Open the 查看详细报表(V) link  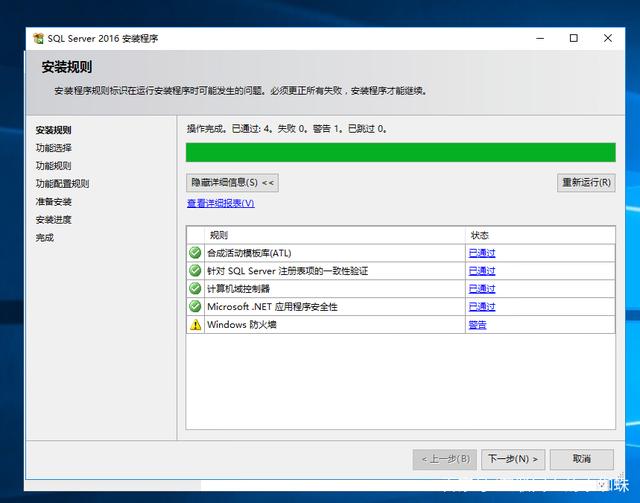(221, 203)
